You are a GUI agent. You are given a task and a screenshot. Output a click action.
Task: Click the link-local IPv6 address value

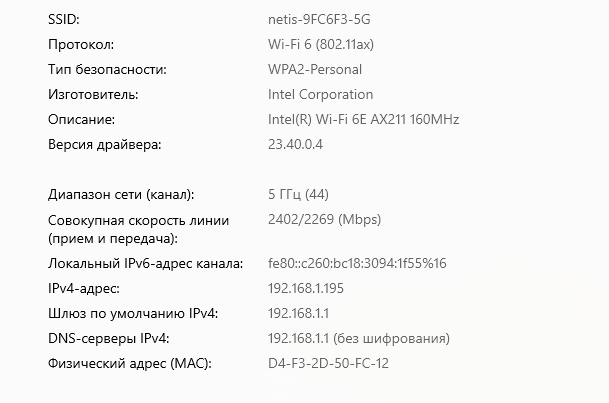pos(357,263)
